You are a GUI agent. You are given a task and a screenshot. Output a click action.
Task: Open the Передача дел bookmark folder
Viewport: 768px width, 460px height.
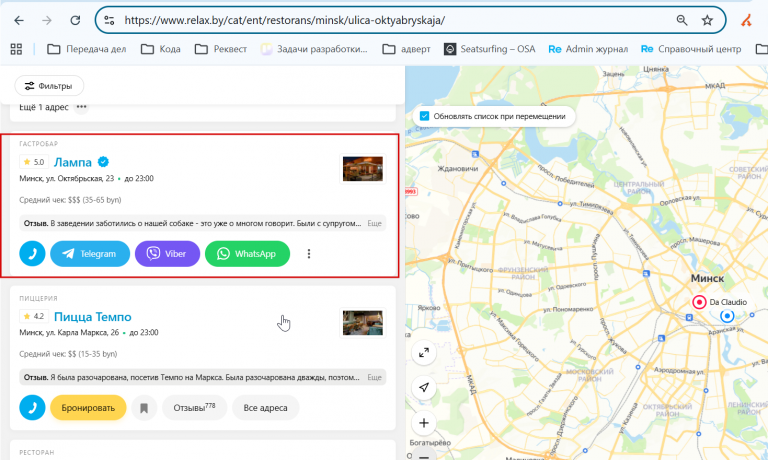pos(87,49)
